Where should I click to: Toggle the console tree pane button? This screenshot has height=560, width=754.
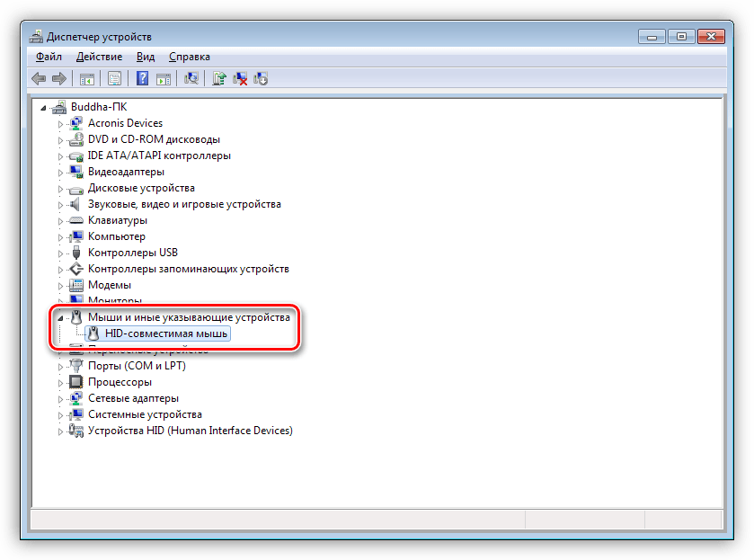click(87, 79)
